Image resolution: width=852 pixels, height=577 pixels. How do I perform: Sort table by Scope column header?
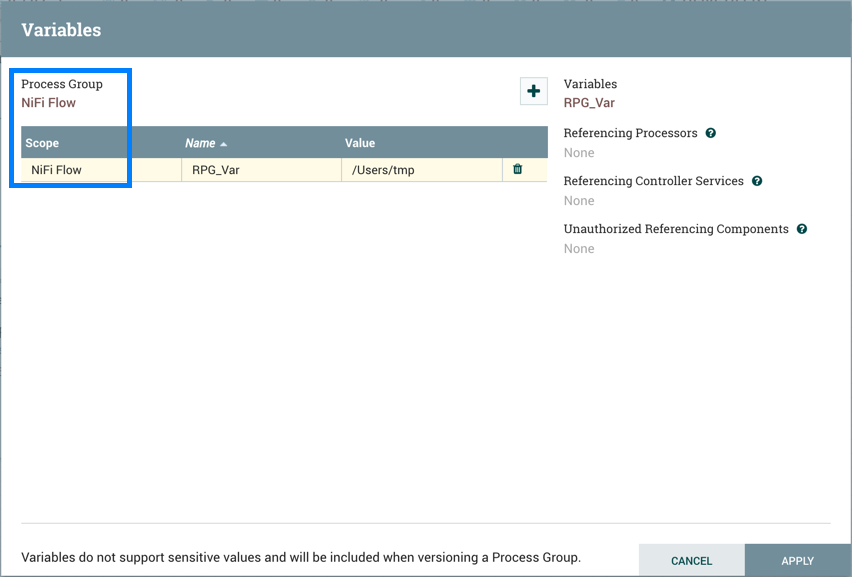point(42,143)
